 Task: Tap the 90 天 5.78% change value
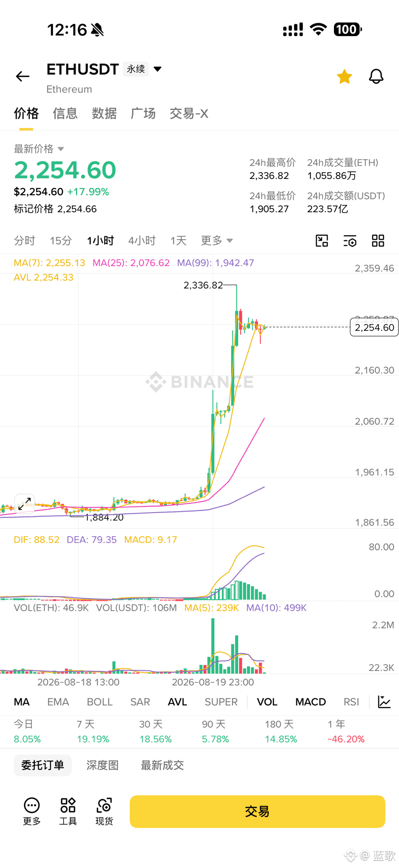215,739
